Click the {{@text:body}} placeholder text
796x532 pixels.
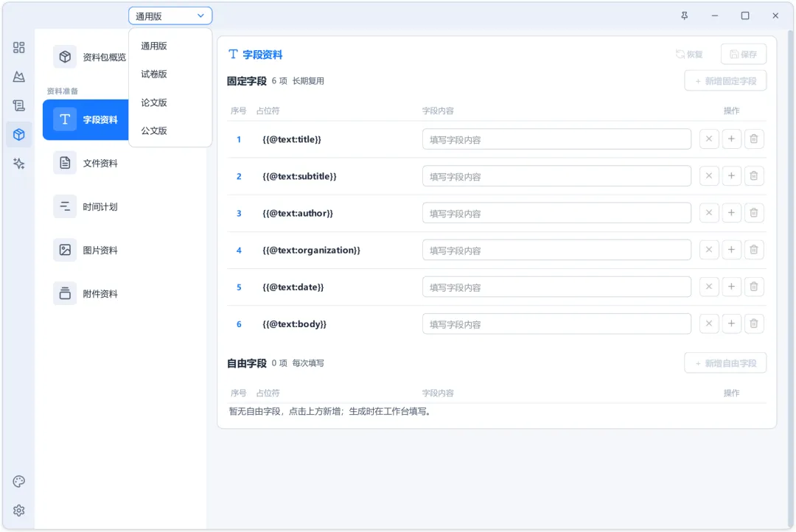tap(294, 324)
